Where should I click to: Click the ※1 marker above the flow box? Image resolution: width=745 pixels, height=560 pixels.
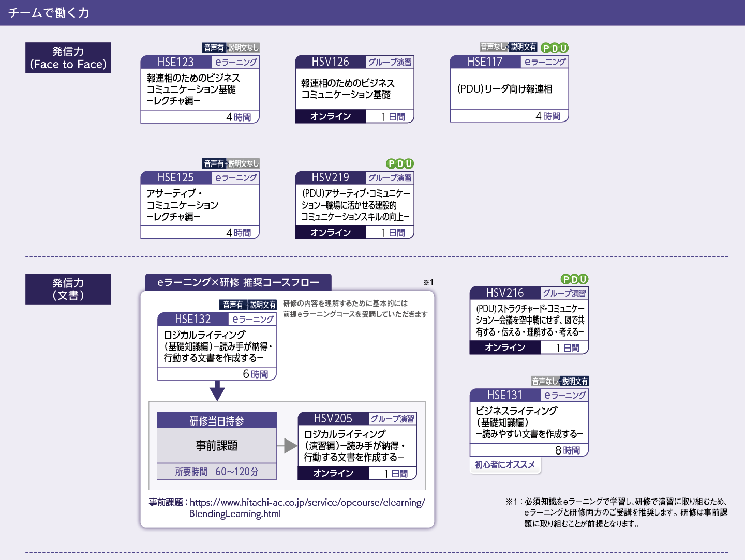(x=428, y=282)
